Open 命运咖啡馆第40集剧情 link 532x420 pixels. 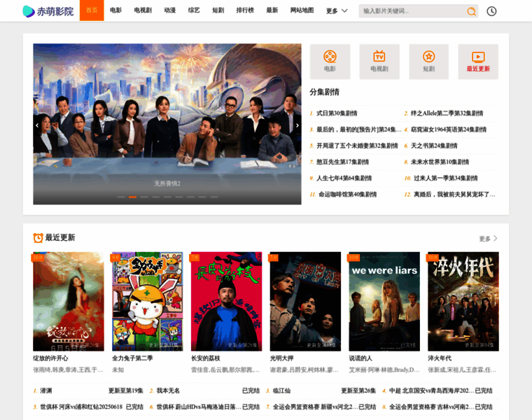(x=347, y=195)
